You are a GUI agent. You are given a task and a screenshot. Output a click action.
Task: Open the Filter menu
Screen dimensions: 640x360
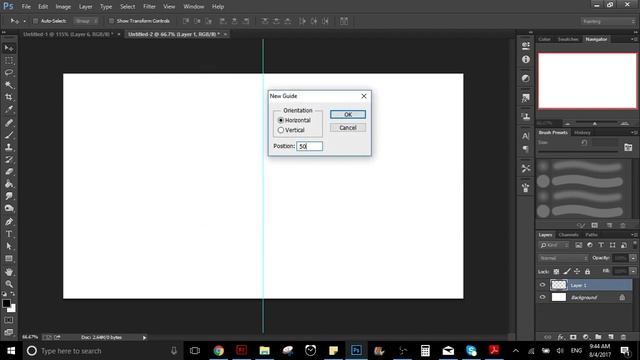149,7
